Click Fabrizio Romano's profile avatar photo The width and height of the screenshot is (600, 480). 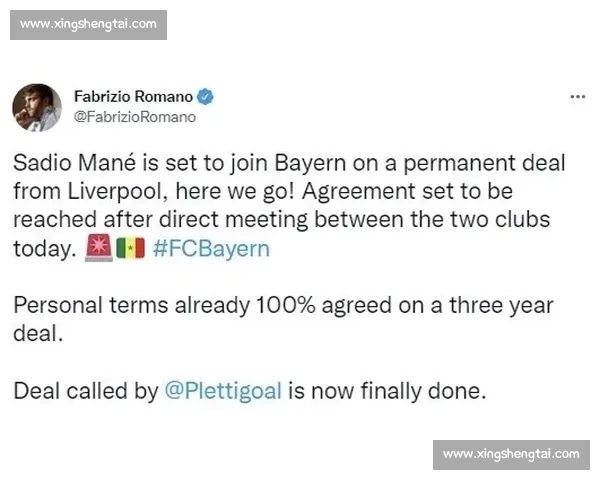click(37, 107)
